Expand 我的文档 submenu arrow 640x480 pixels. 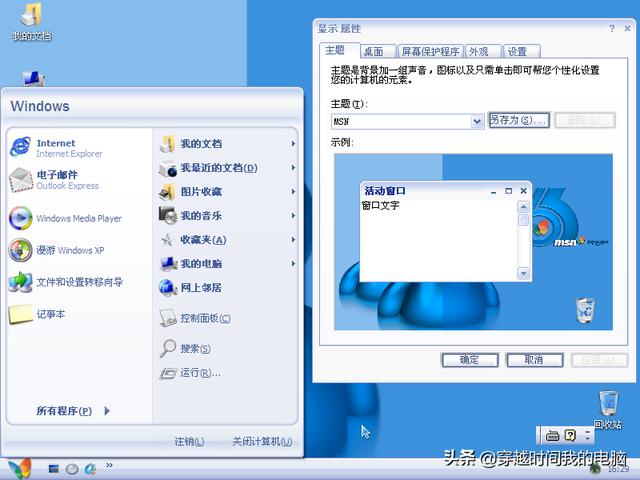pos(293,144)
